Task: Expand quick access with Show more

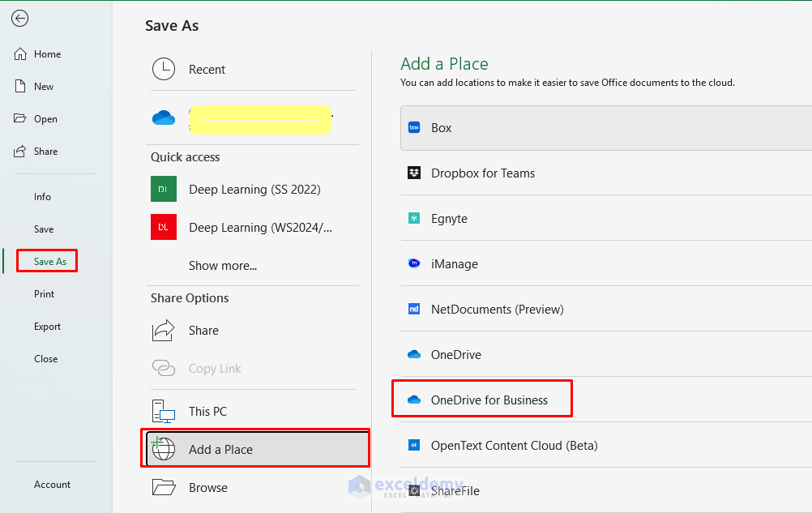Action: 223,266
